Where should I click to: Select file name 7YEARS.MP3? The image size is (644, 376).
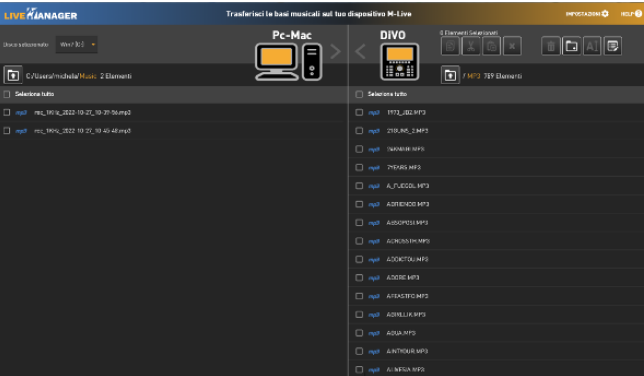[404, 168]
